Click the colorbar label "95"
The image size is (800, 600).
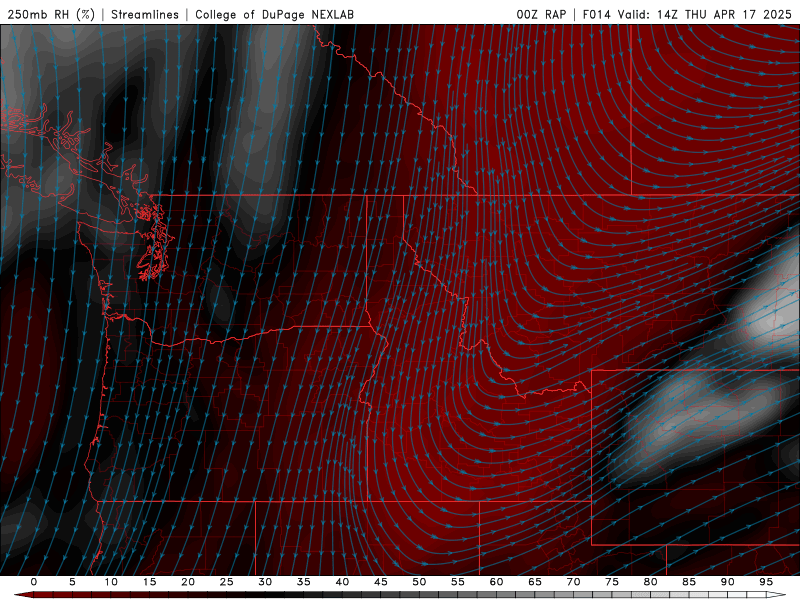coord(766,582)
